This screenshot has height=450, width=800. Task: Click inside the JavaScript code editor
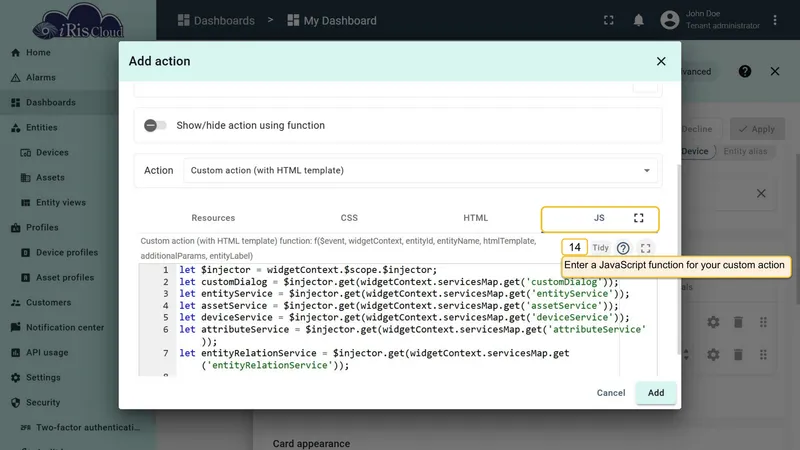click(398, 320)
